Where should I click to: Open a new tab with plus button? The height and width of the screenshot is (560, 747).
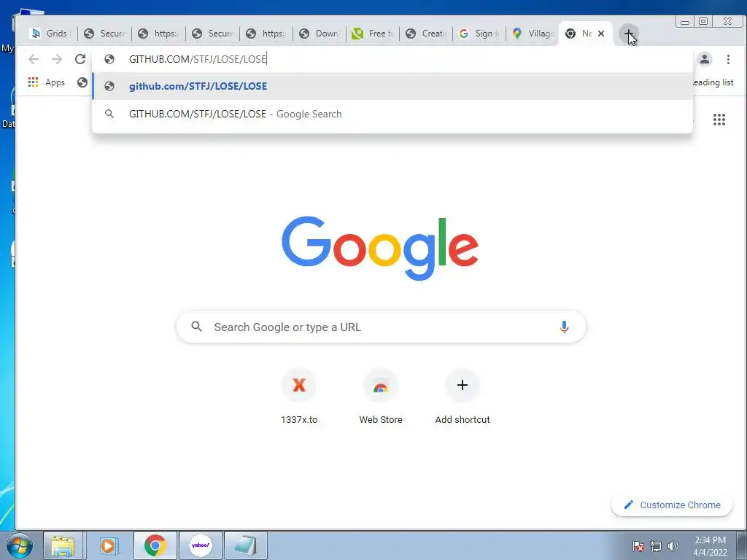click(x=628, y=34)
